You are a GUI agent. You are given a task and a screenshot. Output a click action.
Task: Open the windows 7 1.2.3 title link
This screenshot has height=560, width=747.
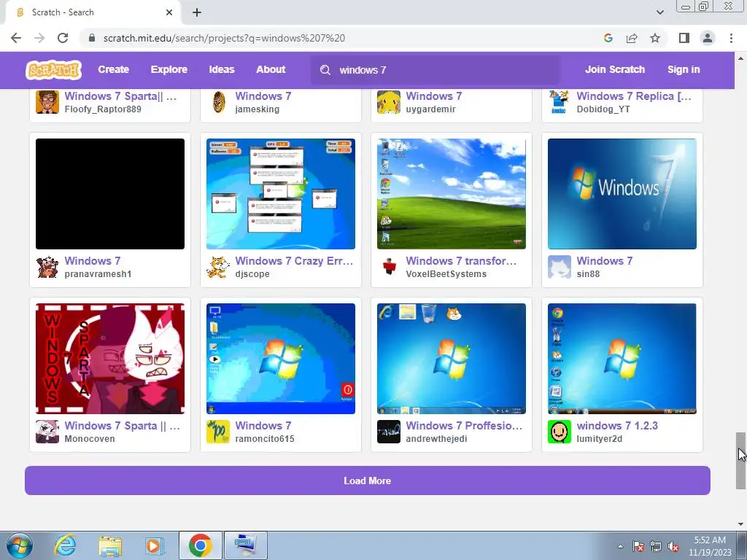pos(617,426)
